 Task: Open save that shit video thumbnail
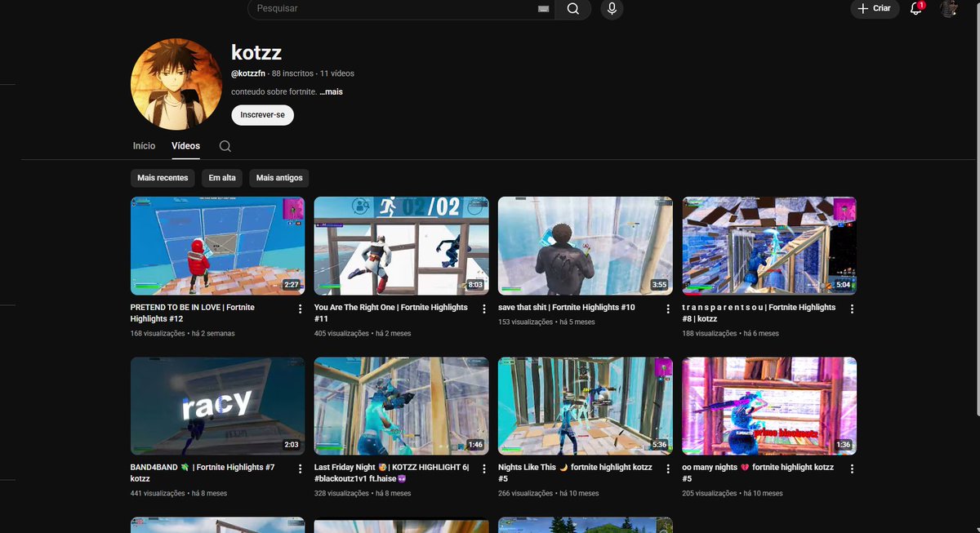point(586,246)
